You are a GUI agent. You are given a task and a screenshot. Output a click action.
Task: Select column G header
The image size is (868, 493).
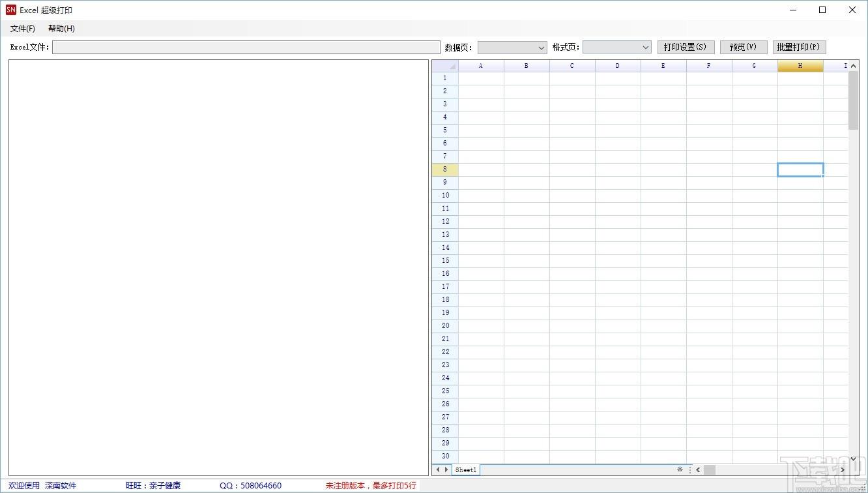tap(755, 66)
